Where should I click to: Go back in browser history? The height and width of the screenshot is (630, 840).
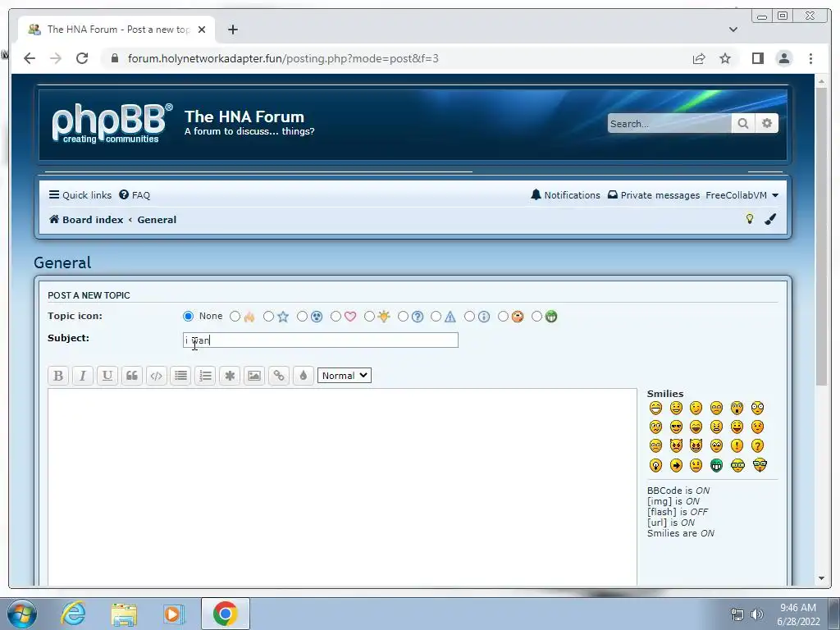pos(30,58)
